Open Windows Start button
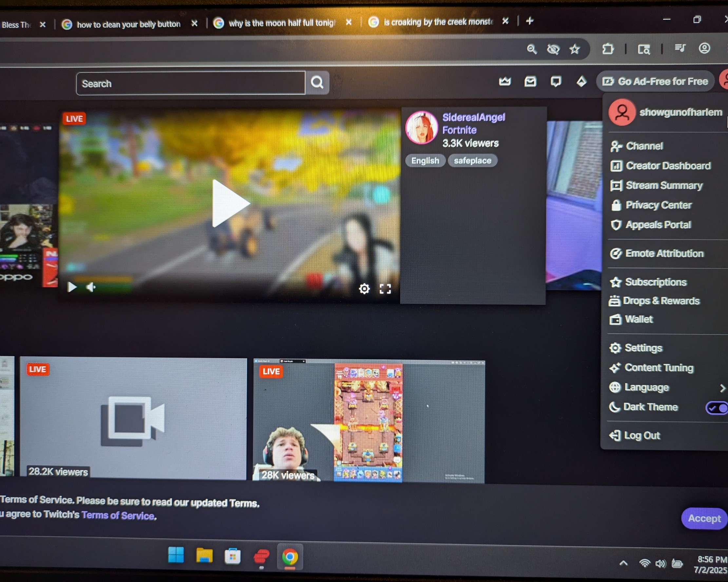Viewport: 728px width, 582px height. pos(176,555)
